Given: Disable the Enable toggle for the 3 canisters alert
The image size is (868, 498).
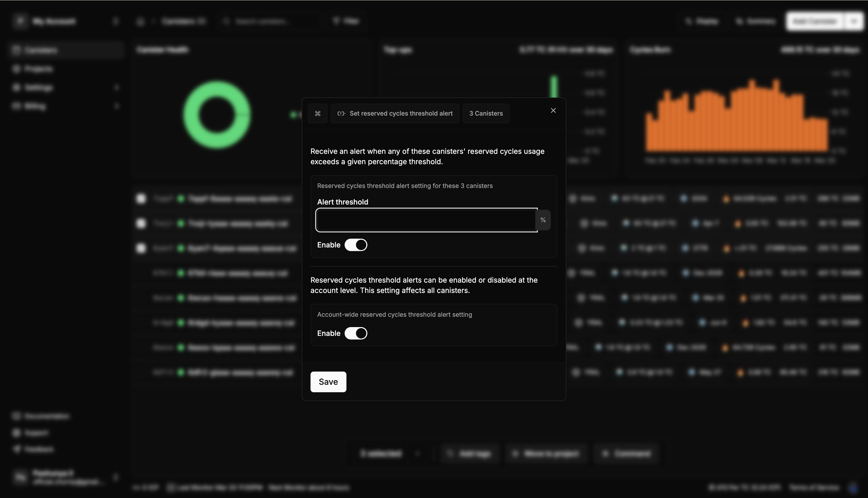Looking at the screenshot, I should [356, 245].
